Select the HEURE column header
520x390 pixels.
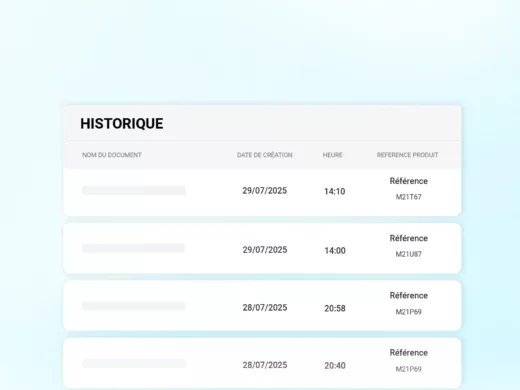point(333,155)
